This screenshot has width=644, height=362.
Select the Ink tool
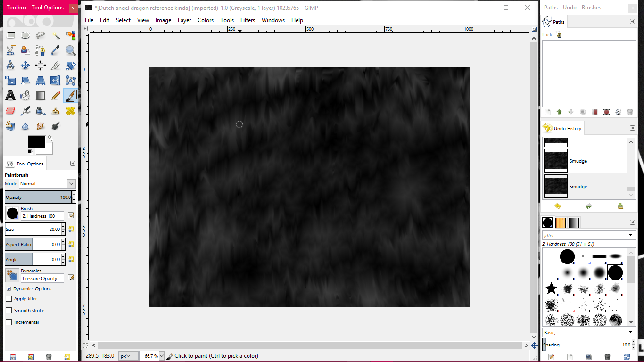(x=41, y=111)
